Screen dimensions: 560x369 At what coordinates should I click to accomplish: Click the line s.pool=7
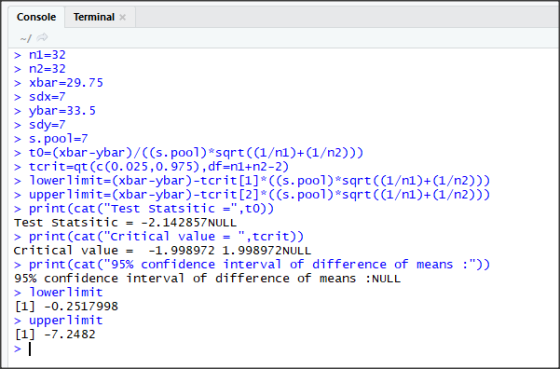point(58,139)
